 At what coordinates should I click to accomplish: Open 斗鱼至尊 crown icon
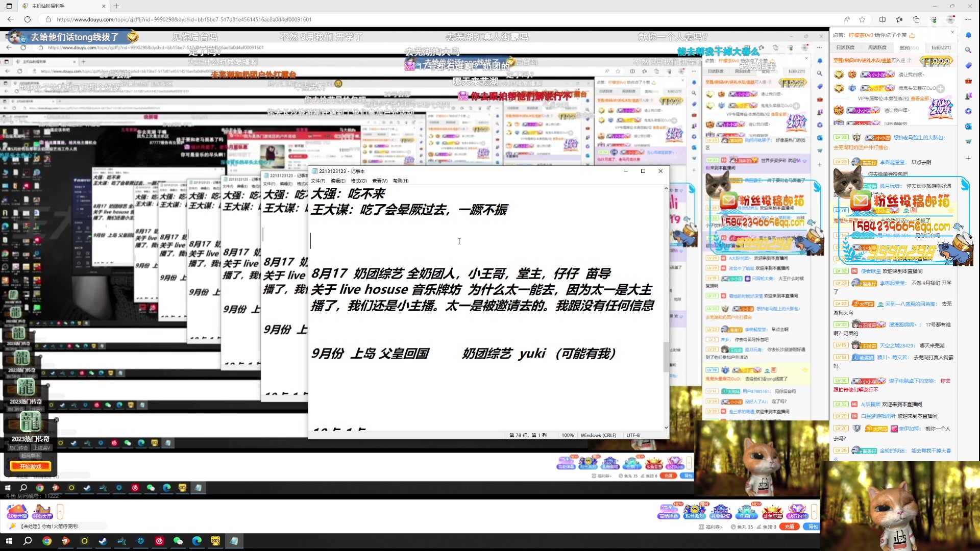tap(772, 511)
